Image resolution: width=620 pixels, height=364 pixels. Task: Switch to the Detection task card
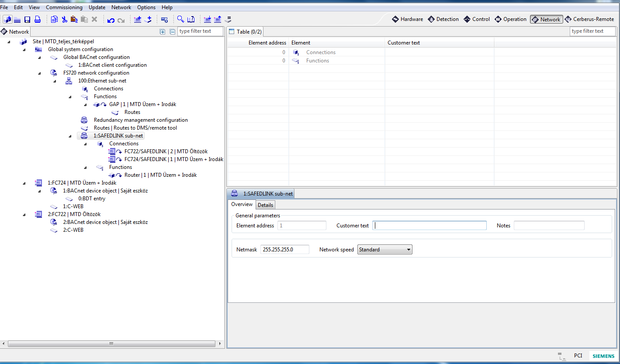tap(443, 19)
